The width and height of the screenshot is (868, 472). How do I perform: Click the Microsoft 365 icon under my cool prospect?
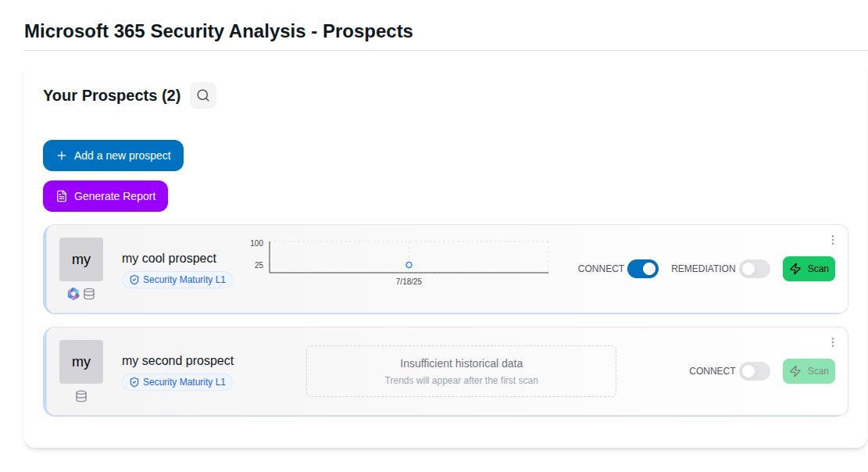coord(73,294)
